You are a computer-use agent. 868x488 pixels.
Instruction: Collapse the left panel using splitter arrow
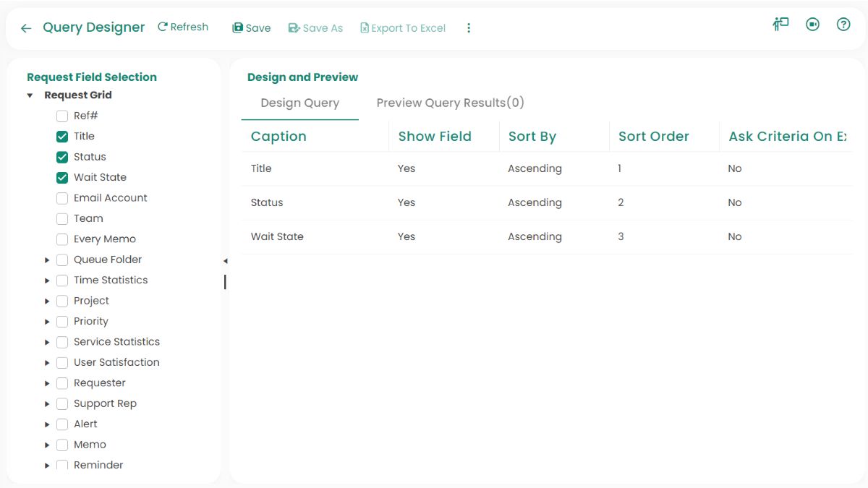tap(225, 261)
